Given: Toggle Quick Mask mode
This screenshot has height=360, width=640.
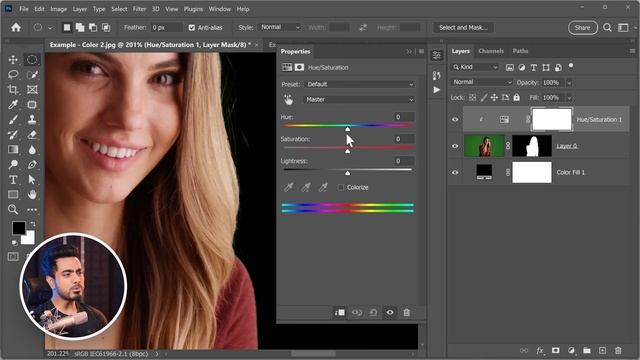Looking at the screenshot, I should click(x=13, y=257).
